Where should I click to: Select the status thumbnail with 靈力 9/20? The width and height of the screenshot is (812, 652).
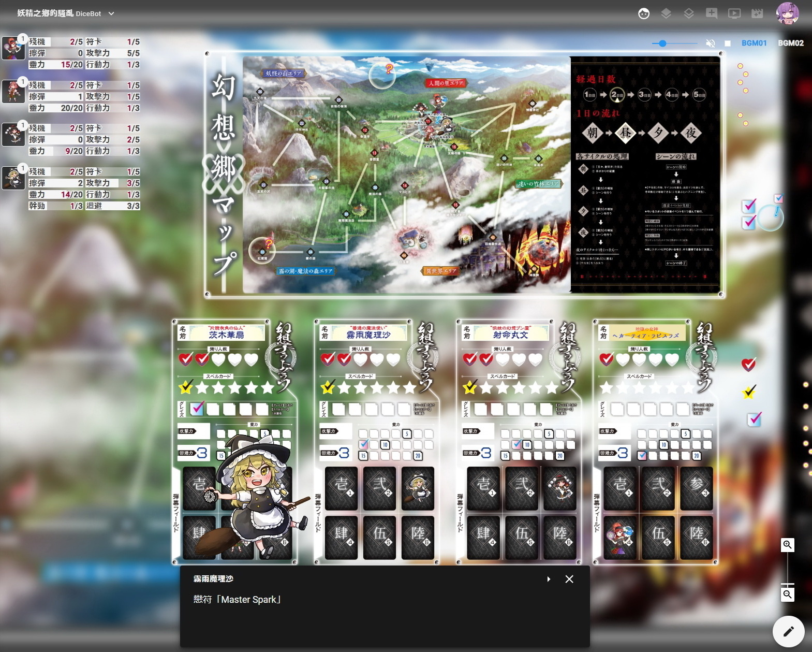13,135
